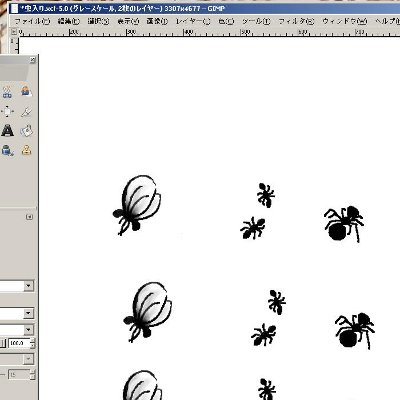The image size is (400, 400).
Task: Expand the third dropdown above the 100.0 field
Action: (28, 330)
